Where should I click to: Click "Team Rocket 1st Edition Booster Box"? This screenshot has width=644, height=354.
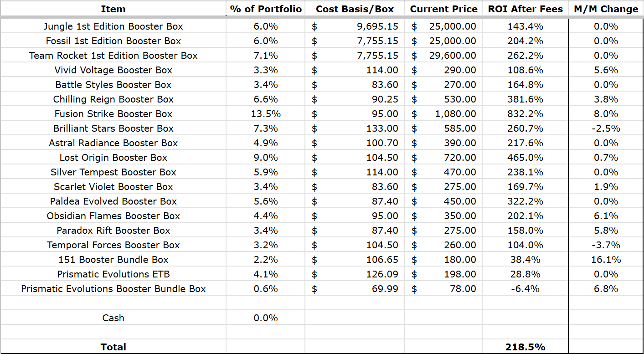(113, 56)
